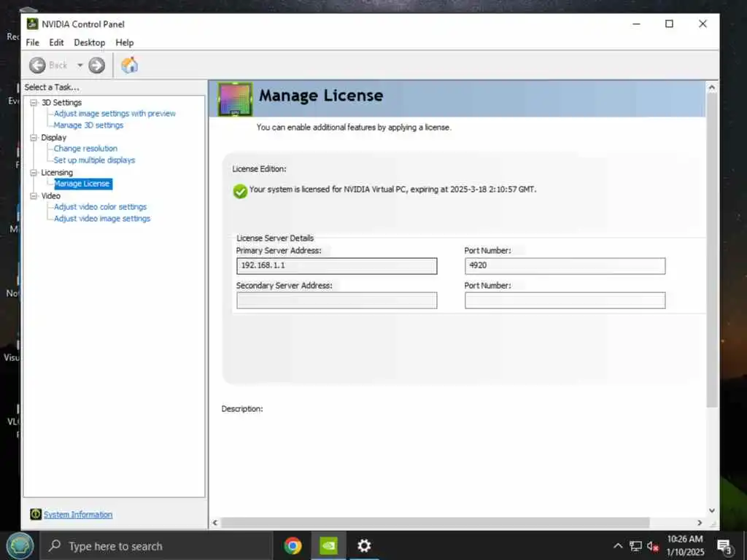This screenshot has width=747, height=560.
Task: Open the Desktop menu
Action: [89, 42]
